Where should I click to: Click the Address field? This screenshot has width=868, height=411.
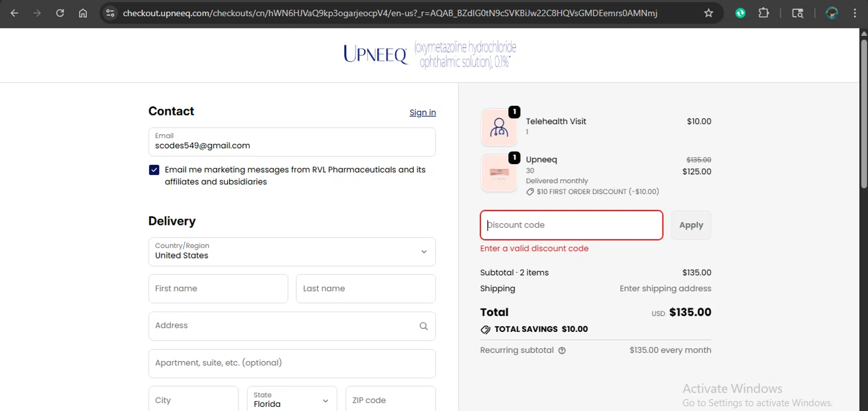click(x=292, y=326)
